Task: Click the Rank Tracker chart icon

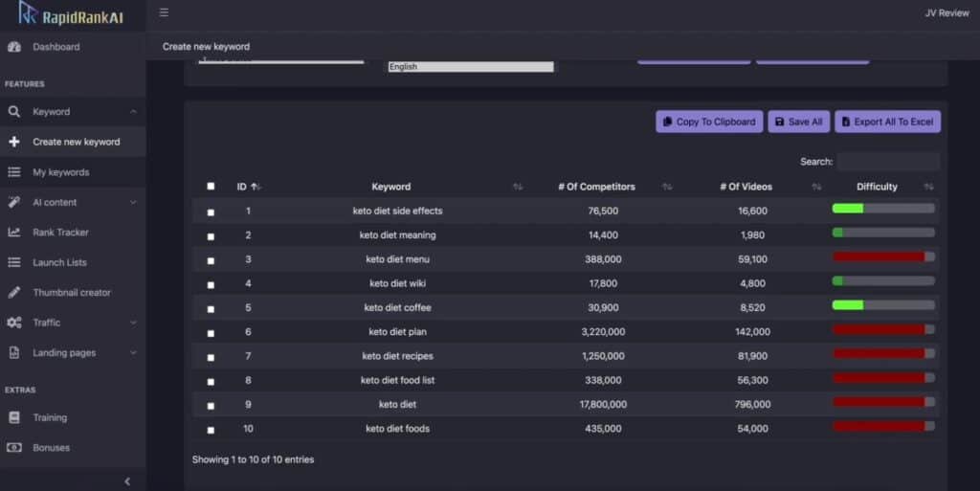Action: pyautogui.click(x=14, y=233)
